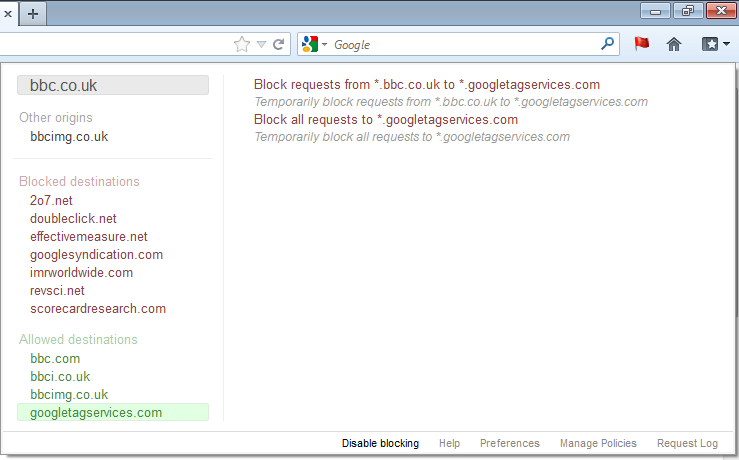Click the RequestPolicy red flag icon
739x460 pixels.
point(641,44)
